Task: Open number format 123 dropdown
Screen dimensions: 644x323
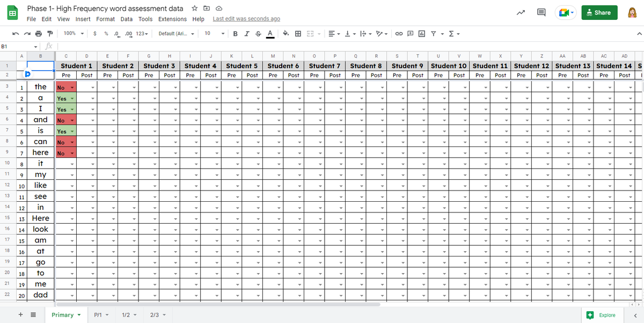Action: click(x=142, y=33)
